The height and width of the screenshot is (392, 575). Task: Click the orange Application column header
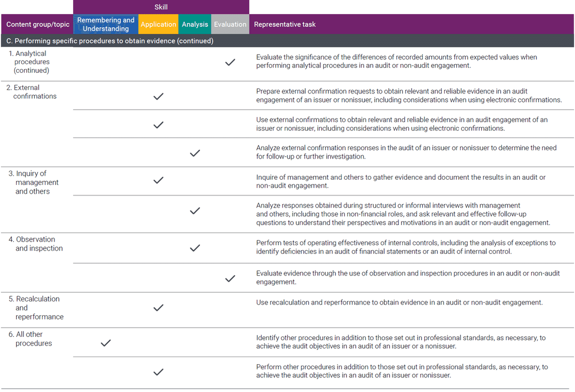tap(158, 24)
